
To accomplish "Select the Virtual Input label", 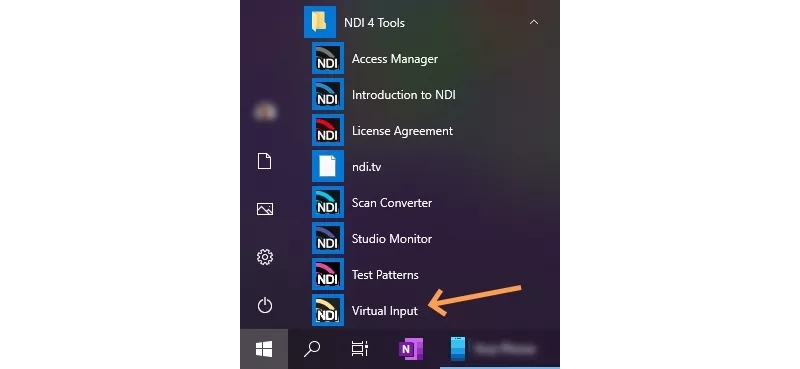I will pos(385,311).
